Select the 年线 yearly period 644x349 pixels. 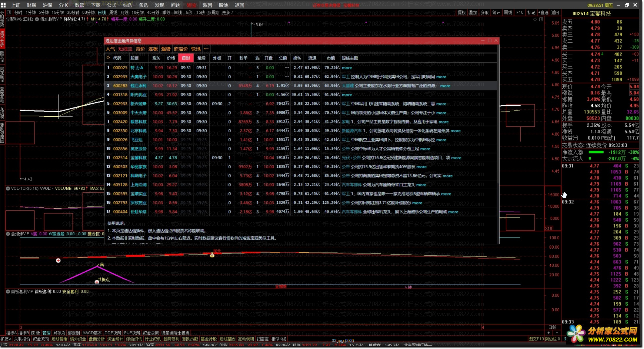[178, 13]
